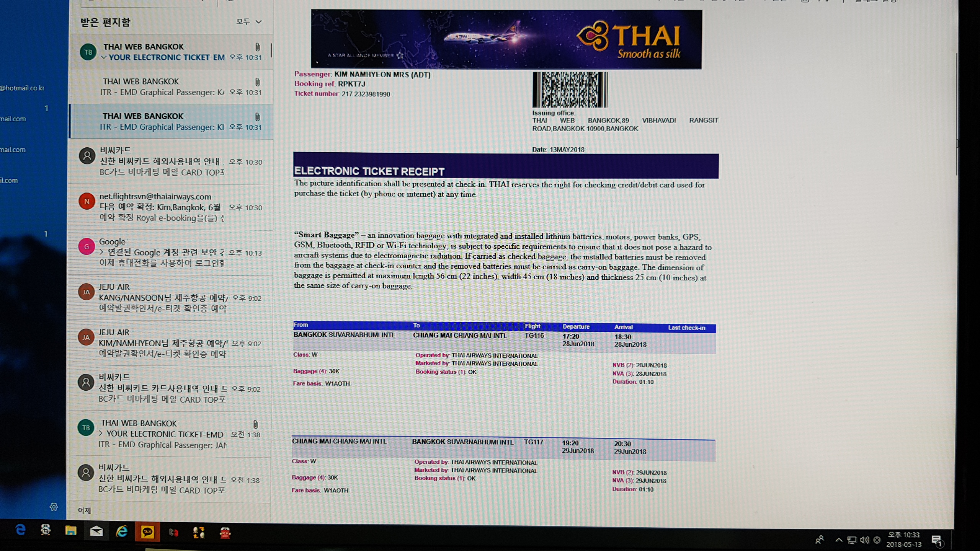Click Duration 01:10 under TG117
This screenshot has height=551, width=980.
click(x=632, y=489)
